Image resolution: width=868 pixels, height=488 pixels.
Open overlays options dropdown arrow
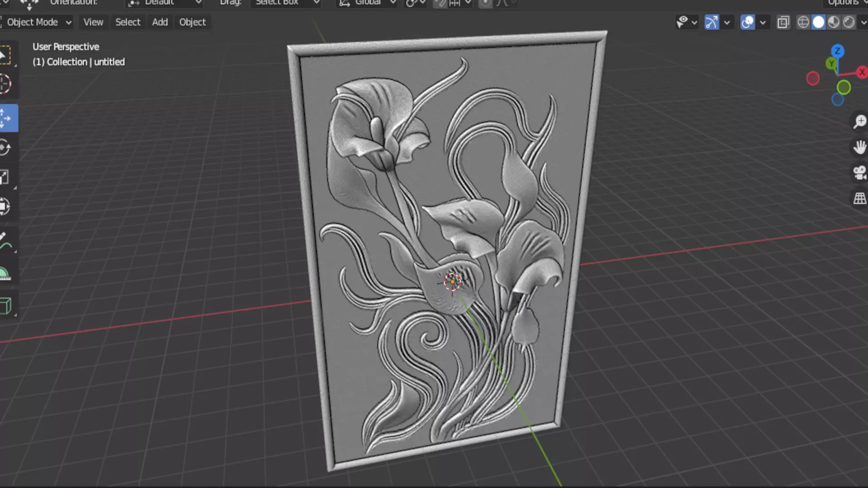pos(763,22)
